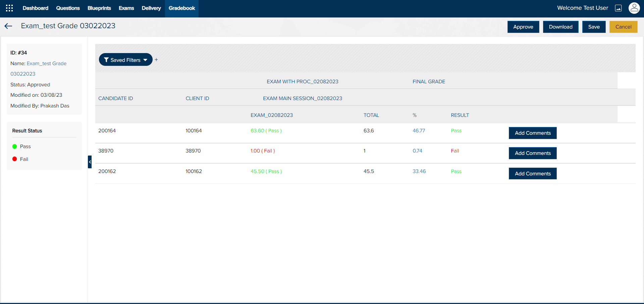The height and width of the screenshot is (304, 644).
Task: Switch to the Blueprints section
Action: coord(99,8)
